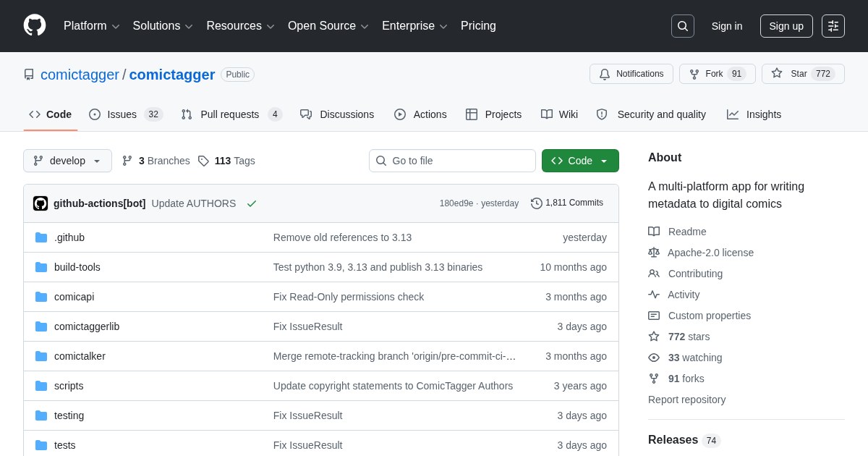This screenshot has height=456, width=868.
Task: Click the build-tools folder icon
Action: tap(41, 267)
